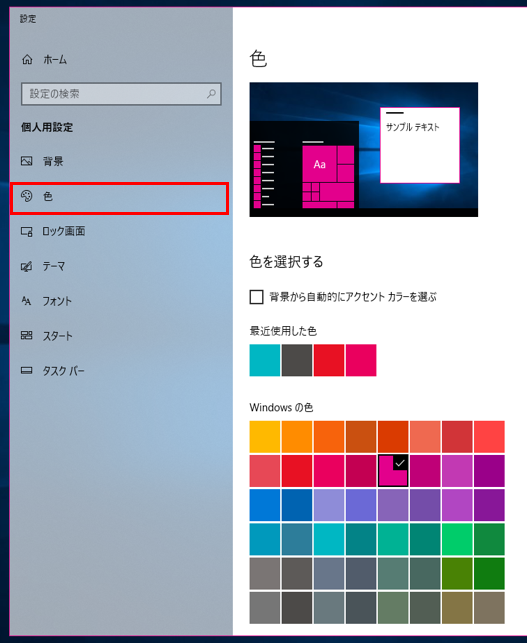Pick the teal recently used color
Viewport: 527px width, 643px height.
pos(265,360)
